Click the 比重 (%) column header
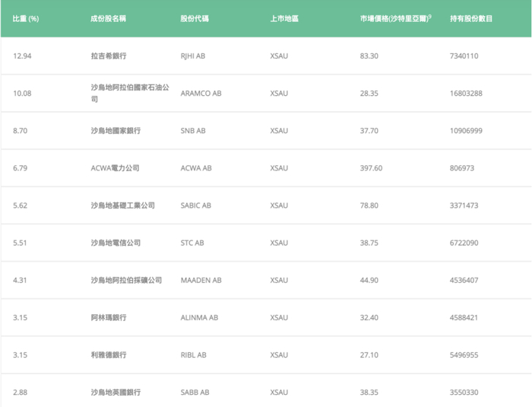The width and height of the screenshot is (532, 407). click(26, 19)
